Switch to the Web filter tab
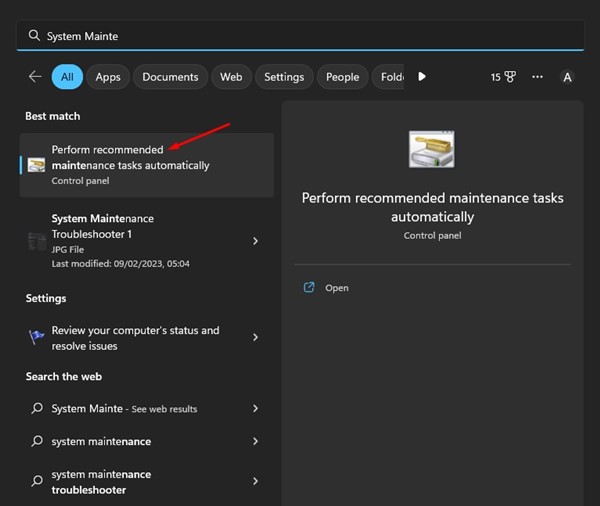The image size is (600, 506). [231, 77]
